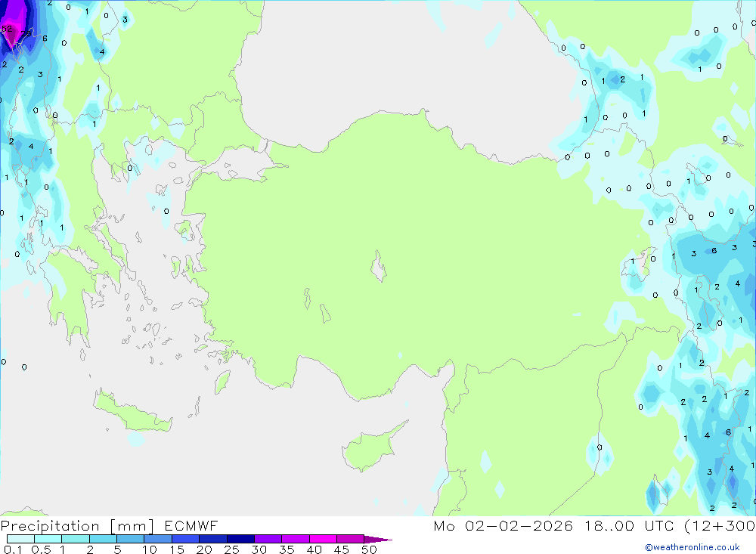Click the '52' precipitation value on the map
This screenshot has width=756, height=554.
click(x=7, y=29)
